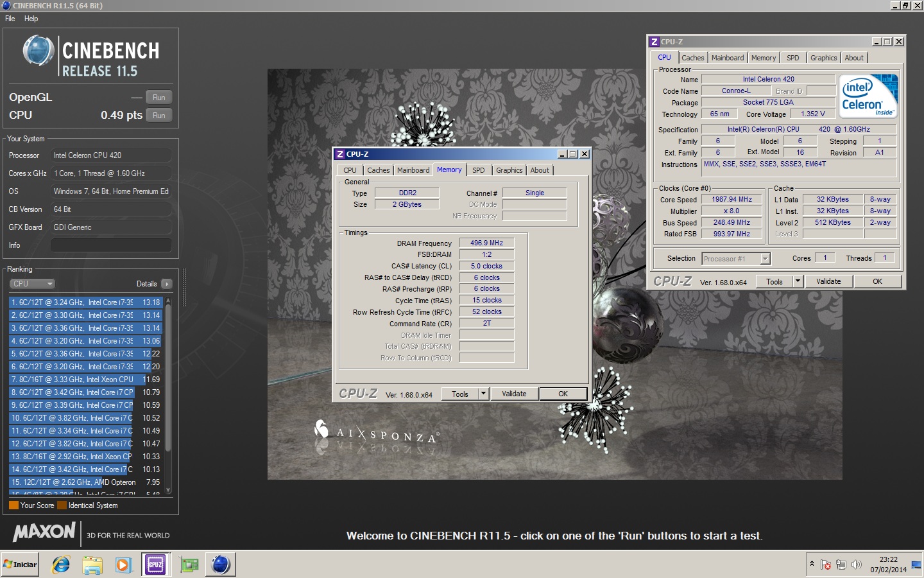Click the Z icon of right CPU-Z title bar
924x578 pixels.
coord(654,42)
